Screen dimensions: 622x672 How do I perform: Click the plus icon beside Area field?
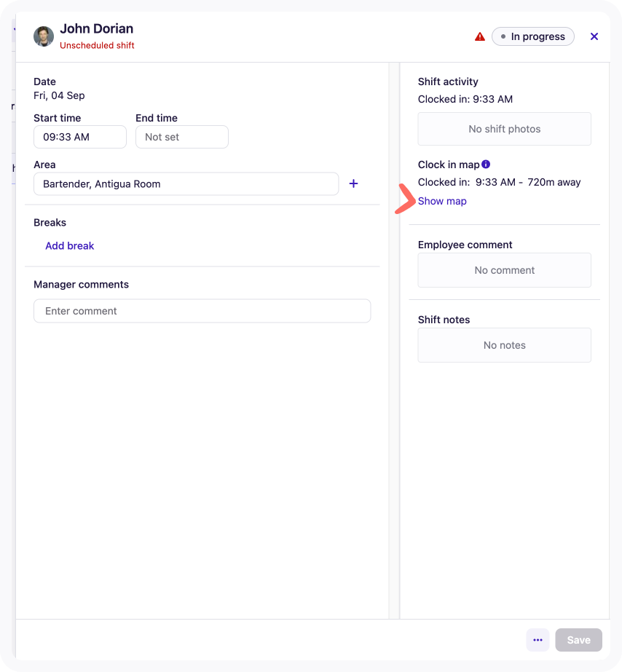click(354, 183)
